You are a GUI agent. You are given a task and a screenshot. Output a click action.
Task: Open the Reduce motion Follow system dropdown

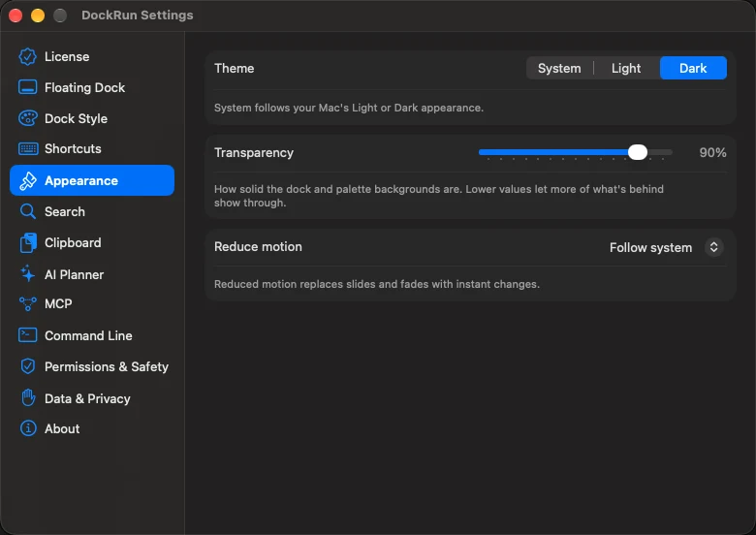point(666,247)
